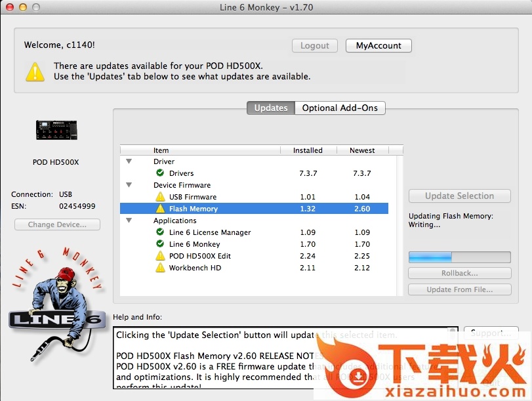Click the green check beside Line 6 License Manager
This screenshot has width=532, height=401.
[x=160, y=232]
